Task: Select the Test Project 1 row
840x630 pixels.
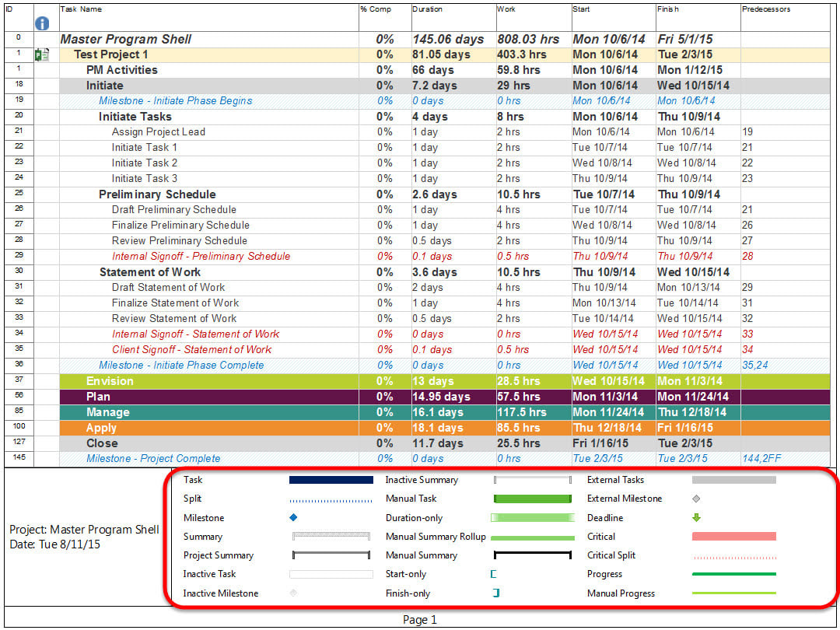Action: (418, 54)
